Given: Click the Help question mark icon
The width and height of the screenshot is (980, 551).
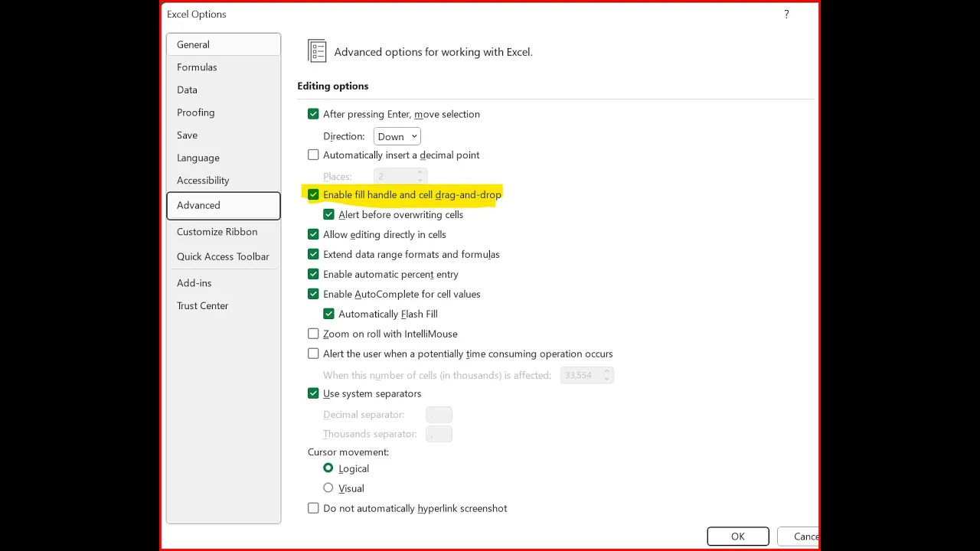Looking at the screenshot, I should (x=786, y=15).
